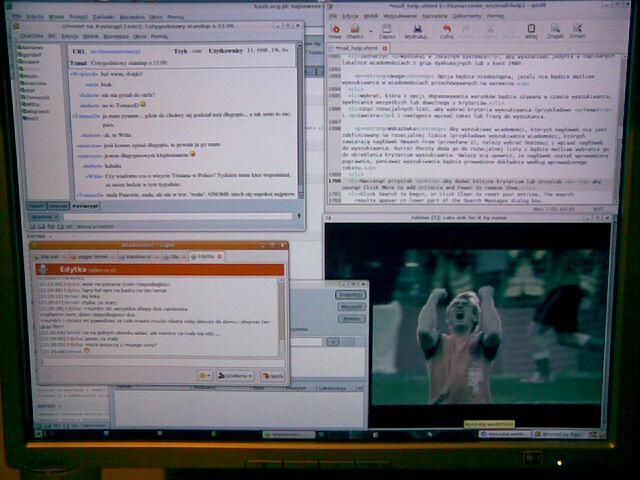Click the Znajdź button in search dialog
This screenshot has height=480, width=640.
click(351, 294)
